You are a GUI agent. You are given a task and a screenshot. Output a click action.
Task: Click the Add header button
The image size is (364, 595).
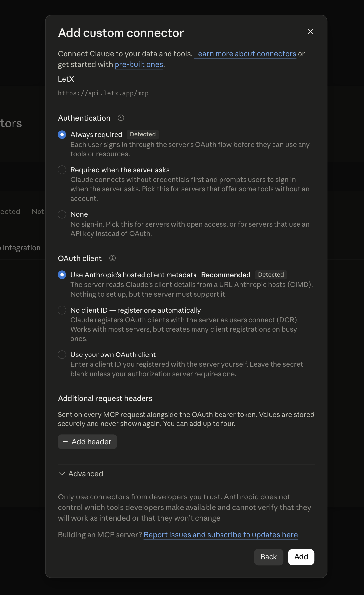[x=87, y=442]
